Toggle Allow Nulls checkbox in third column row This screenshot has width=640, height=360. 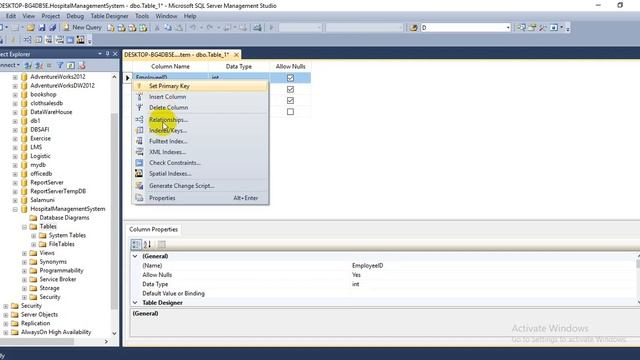tap(290, 100)
